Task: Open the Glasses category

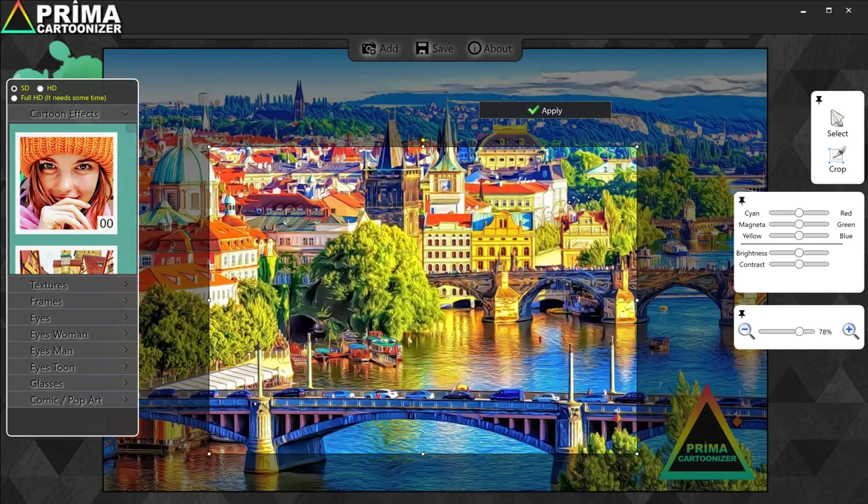Action: tap(73, 384)
